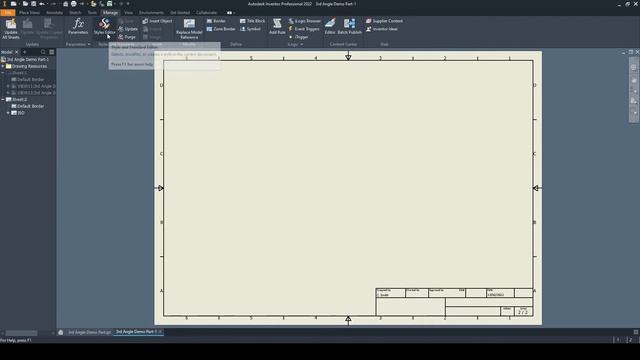Click Insert Object in ribbon
The width and height of the screenshot is (640, 360).
click(x=157, y=21)
